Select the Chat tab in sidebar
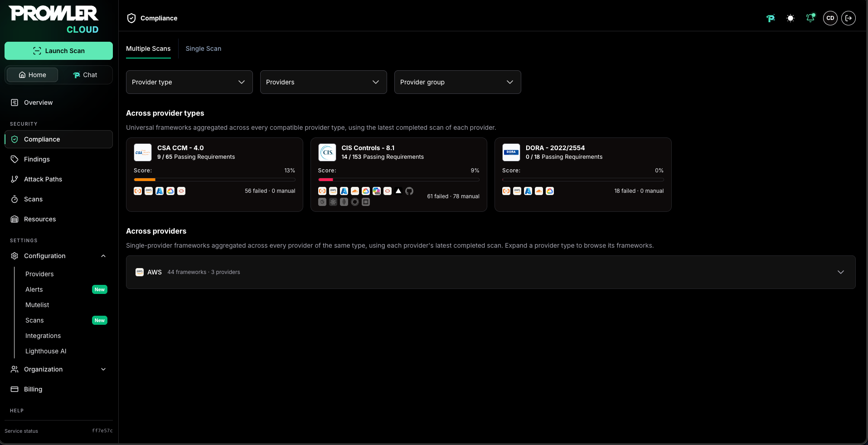 tap(85, 75)
